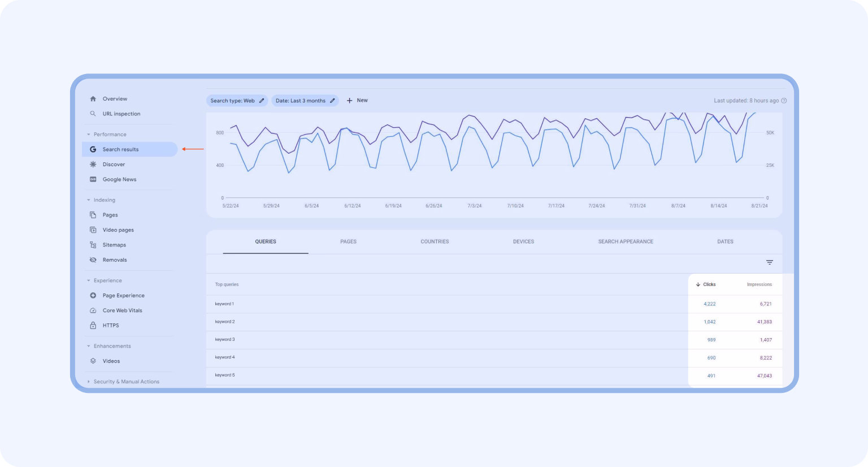The height and width of the screenshot is (467, 868).
Task: Edit the Date filter pencil icon
Action: tap(332, 101)
